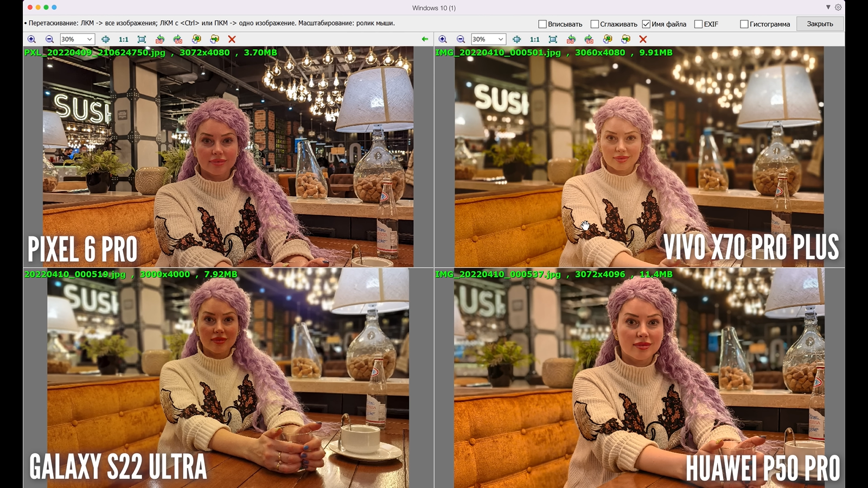Zoom out on the Vivo X70 image

(x=461, y=39)
